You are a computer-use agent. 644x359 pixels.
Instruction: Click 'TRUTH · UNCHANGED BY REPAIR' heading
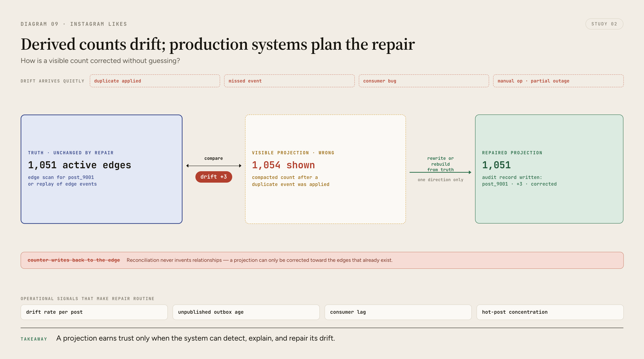coord(71,153)
